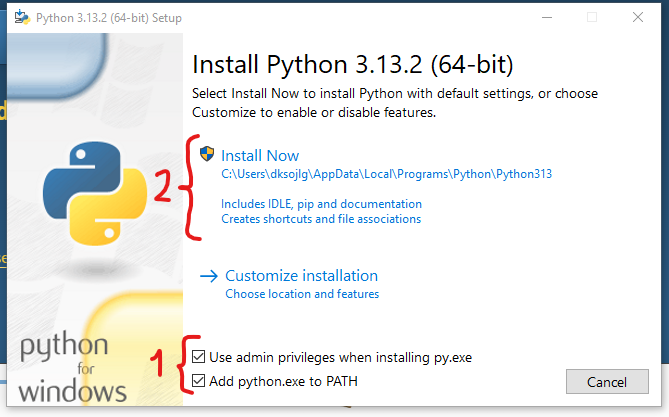Click the 'Select Install Now' instruction paragraph

pyautogui.click(x=394, y=103)
